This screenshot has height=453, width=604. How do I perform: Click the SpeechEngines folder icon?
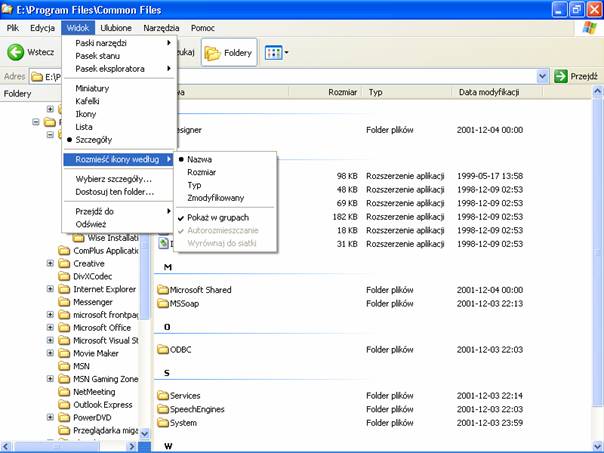pyautogui.click(x=163, y=409)
